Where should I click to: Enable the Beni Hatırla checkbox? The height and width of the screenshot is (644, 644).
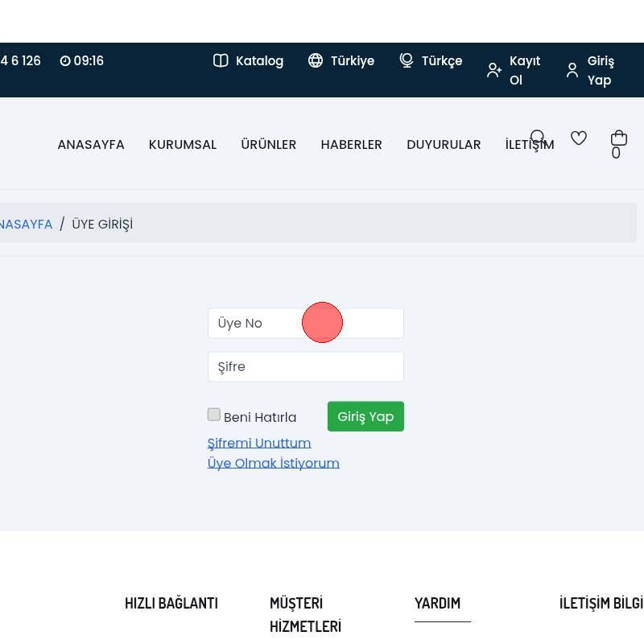214,415
